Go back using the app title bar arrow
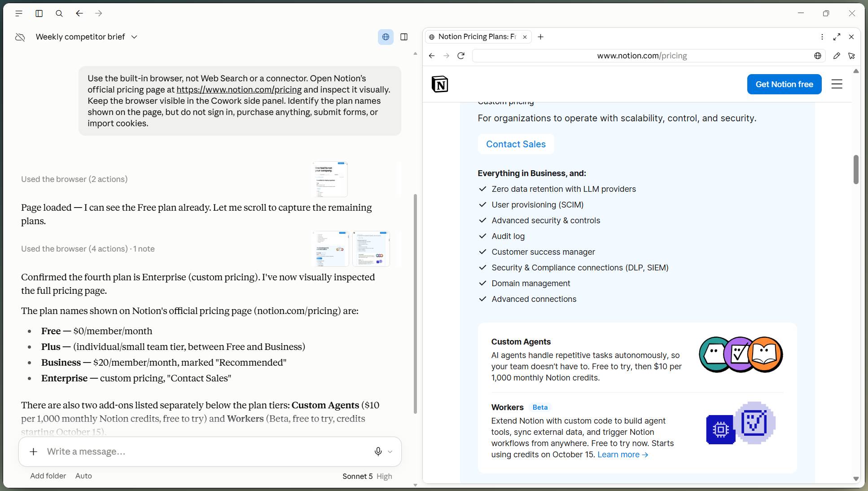Screen dimensions: 868x491 point(79,13)
